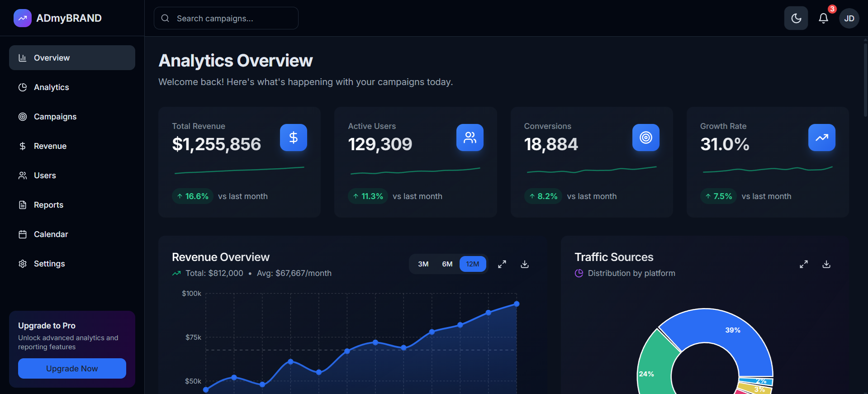
Task: Click the 7.5% growth badge
Action: click(x=719, y=196)
